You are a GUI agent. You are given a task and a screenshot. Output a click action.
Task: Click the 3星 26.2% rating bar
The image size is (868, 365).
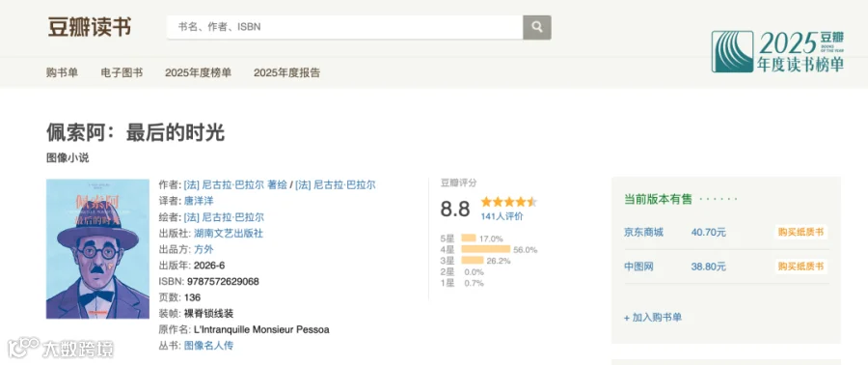(x=473, y=261)
